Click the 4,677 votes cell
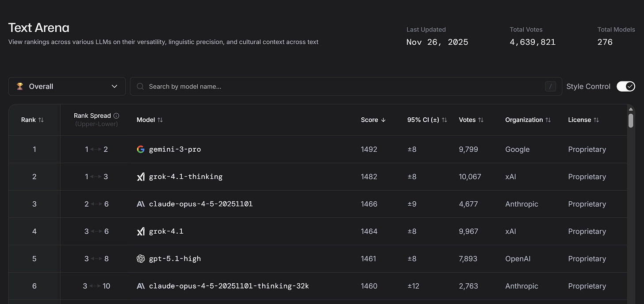644x304 pixels. (x=468, y=204)
